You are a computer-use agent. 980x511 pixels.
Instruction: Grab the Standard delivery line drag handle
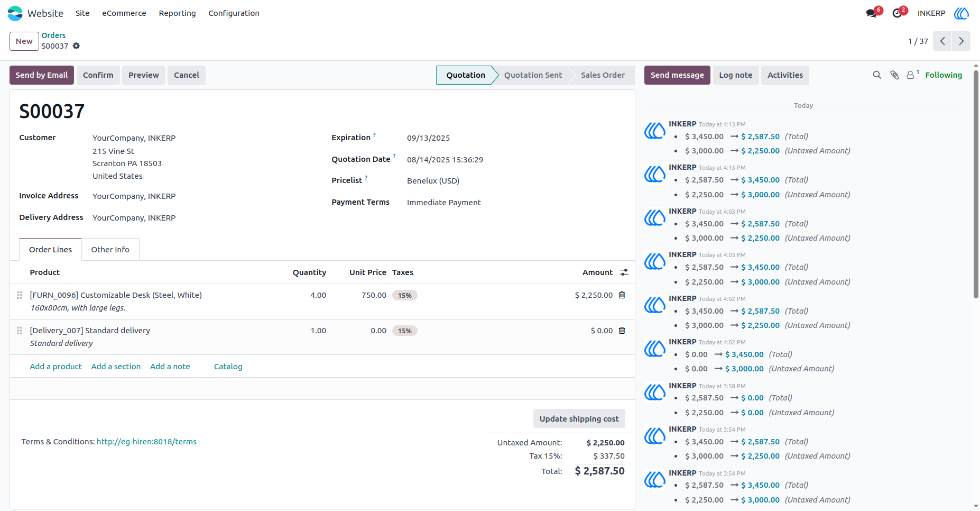pos(20,331)
